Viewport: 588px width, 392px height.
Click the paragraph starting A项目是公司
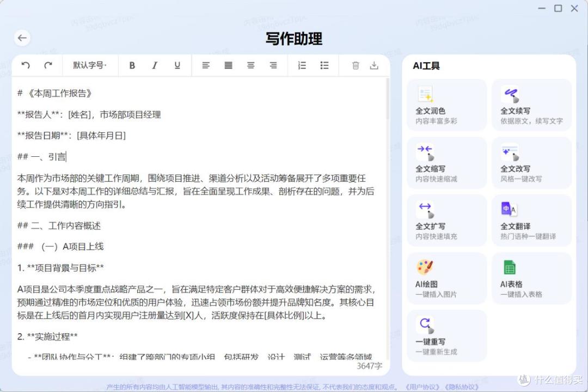(197, 302)
